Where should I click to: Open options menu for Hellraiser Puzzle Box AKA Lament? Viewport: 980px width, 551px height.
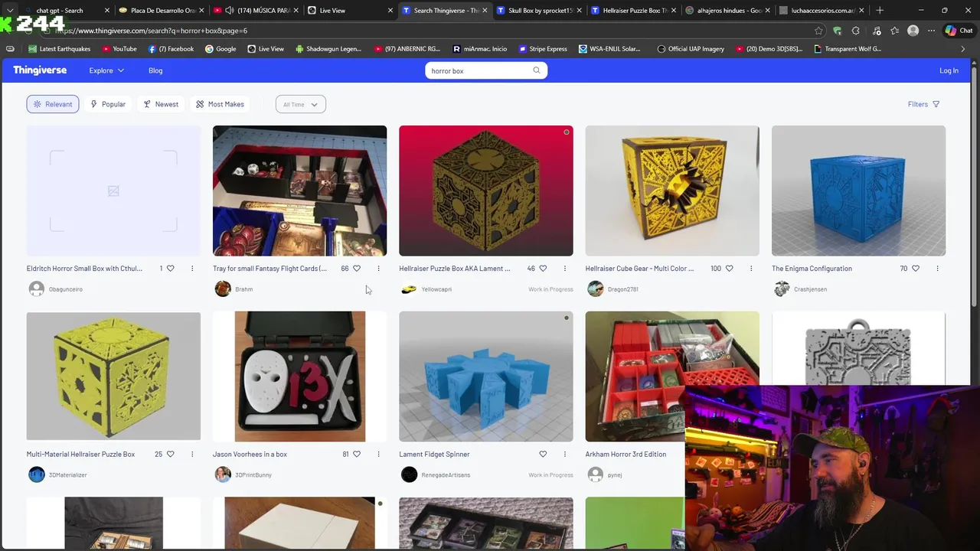click(x=565, y=269)
